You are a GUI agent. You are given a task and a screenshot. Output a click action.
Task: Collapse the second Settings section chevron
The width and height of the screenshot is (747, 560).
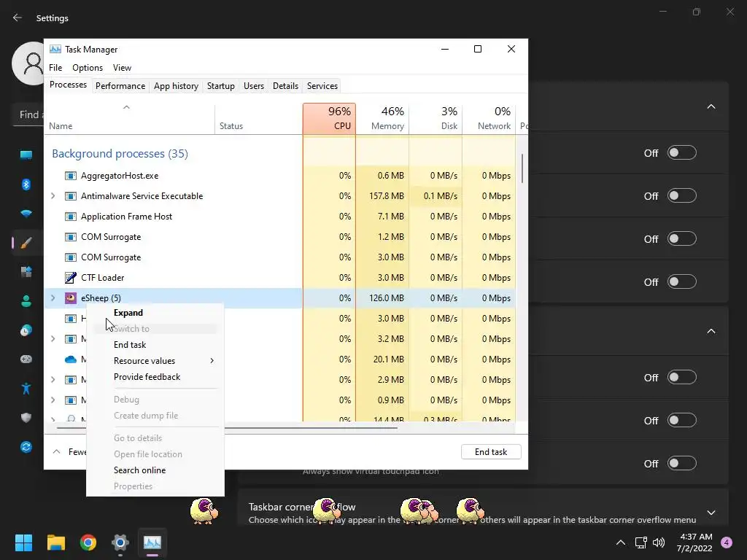[711, 331]
